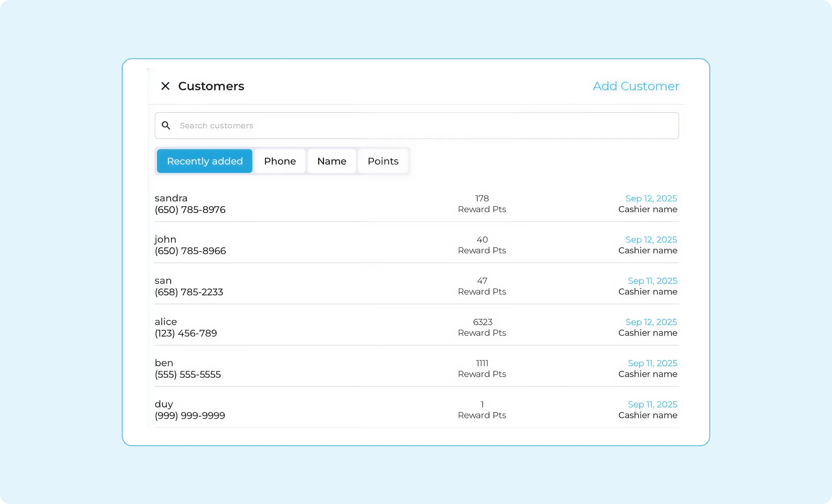Select the customer named san

(x=163, y=281)
